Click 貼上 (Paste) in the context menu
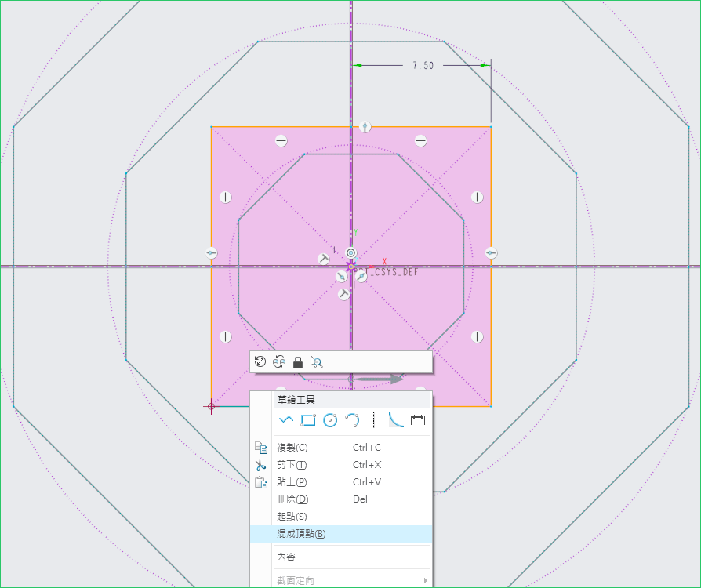The height and width of the screenshot is (588, 701). point(292,482)
